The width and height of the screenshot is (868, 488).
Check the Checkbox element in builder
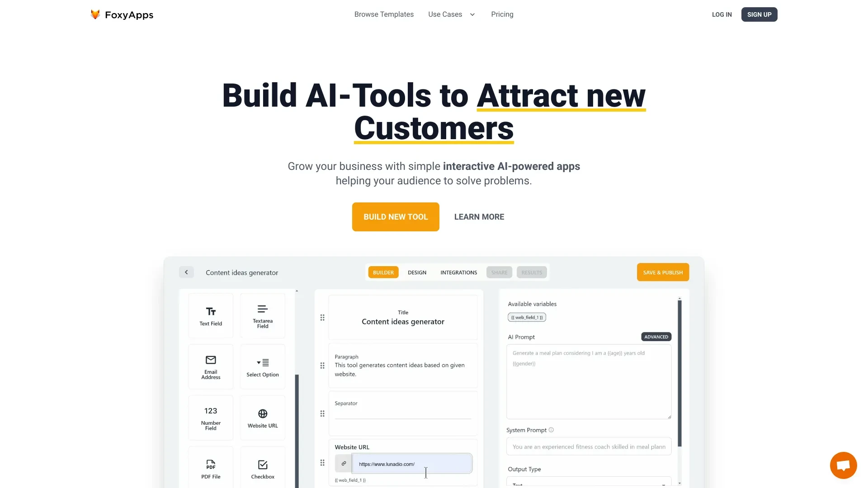pyautogui.click(x=262, y=468)
